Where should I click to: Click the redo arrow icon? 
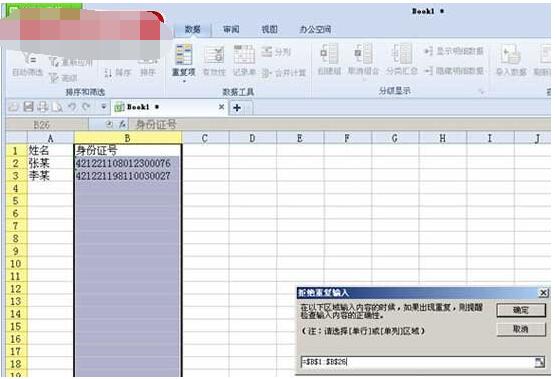(86, 107)
